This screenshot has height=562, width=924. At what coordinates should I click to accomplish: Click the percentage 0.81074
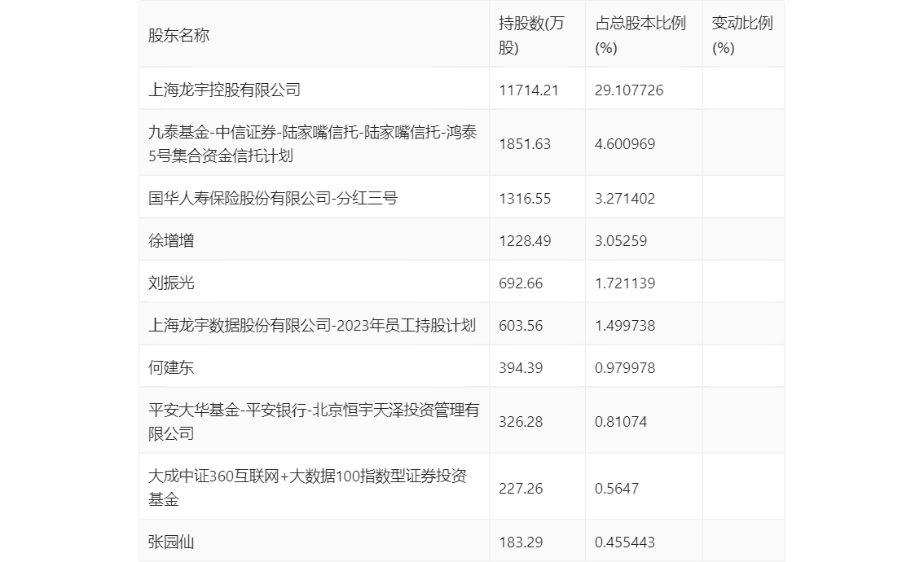(621, 423)
